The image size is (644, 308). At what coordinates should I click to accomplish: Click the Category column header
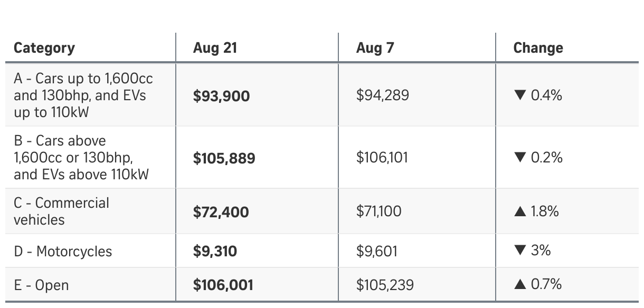point(44,48)
